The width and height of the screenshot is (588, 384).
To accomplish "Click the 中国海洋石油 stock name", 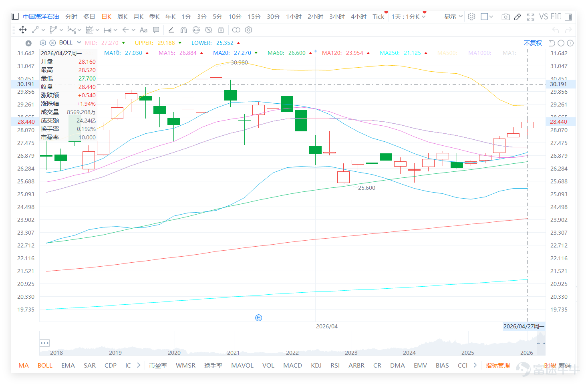I will click(41, 16).
